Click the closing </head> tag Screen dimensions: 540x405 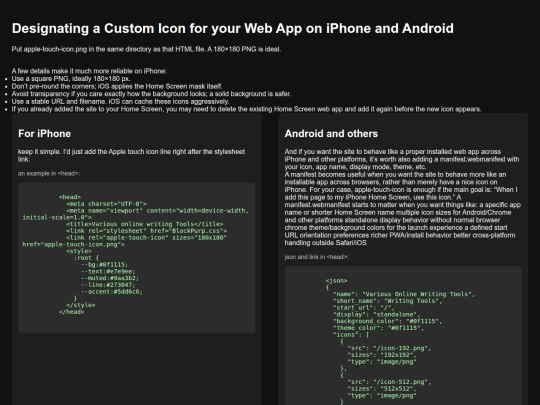72,312
